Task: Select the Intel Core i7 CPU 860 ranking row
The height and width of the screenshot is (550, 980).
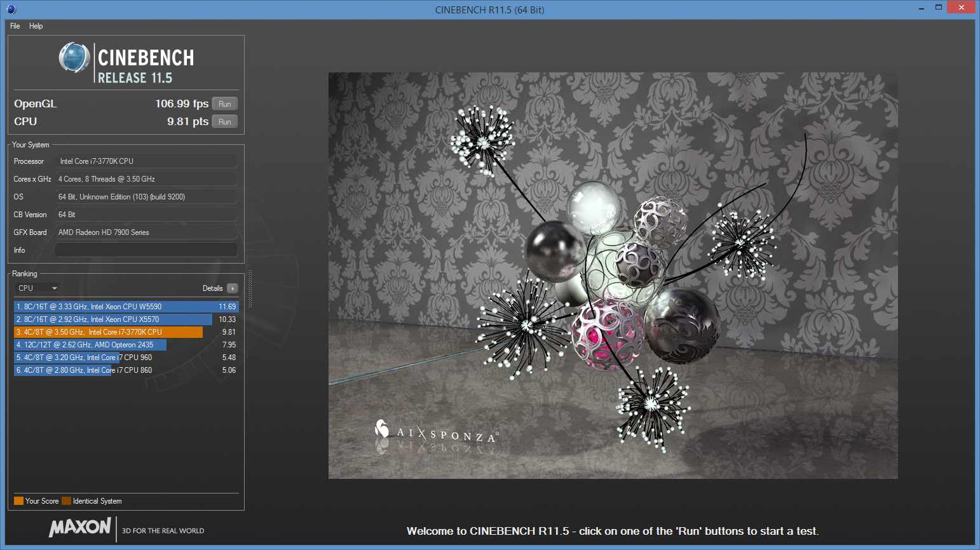Action: (126, 370)
